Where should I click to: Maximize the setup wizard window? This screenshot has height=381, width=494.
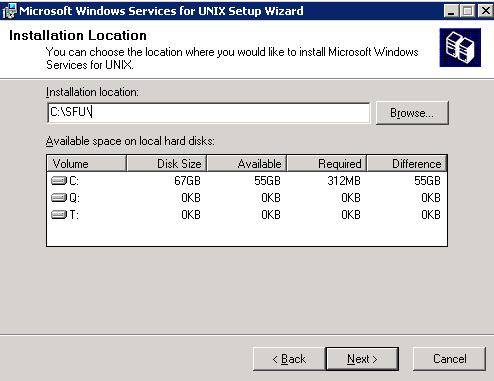click(467, 11)
